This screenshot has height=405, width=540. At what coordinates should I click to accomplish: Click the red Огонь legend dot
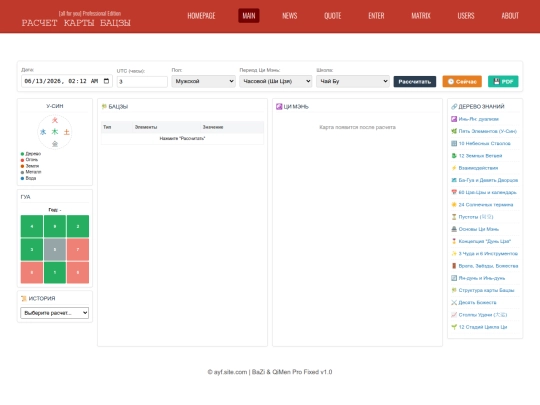pyautogui.click(x=22, y=160)
